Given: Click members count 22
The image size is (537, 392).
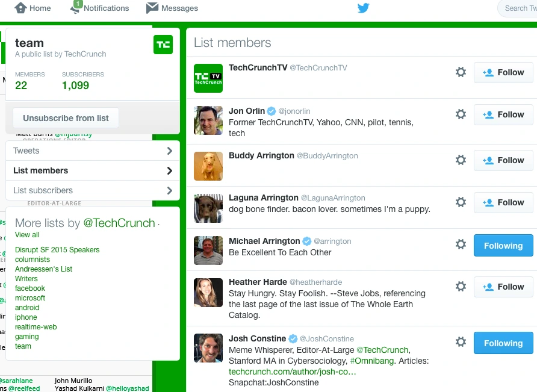Looking at the screenshot, I should coord(21,86).
